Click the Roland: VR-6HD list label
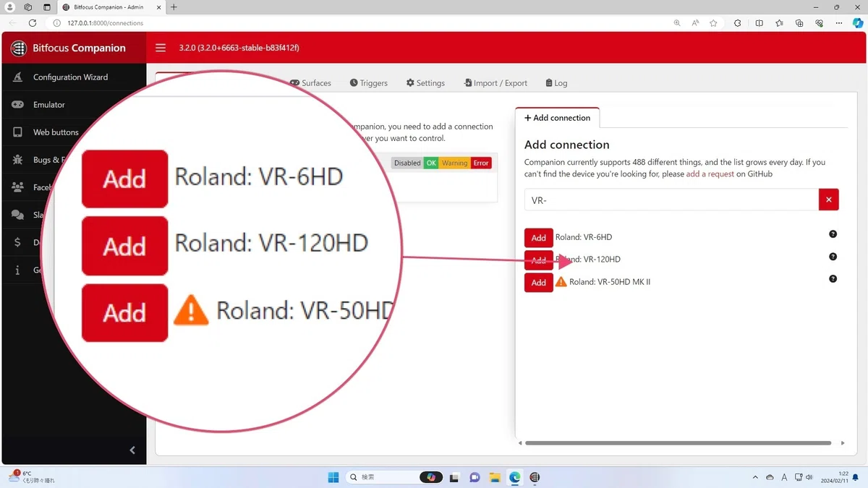 coord(584,237)
